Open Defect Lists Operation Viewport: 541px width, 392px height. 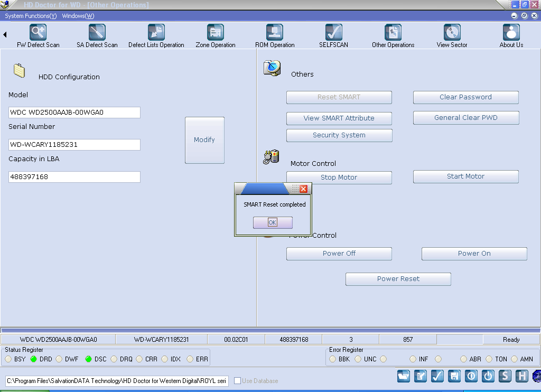[156, 36]
